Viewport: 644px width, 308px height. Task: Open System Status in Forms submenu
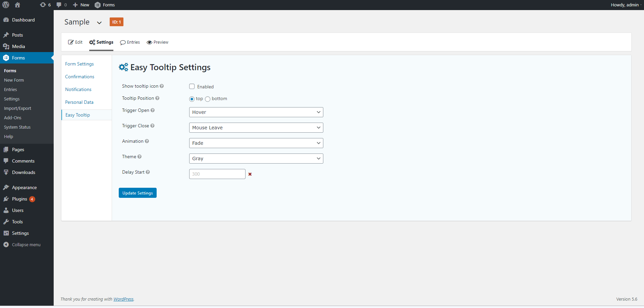pyautogui.click(x=17, y=127)
